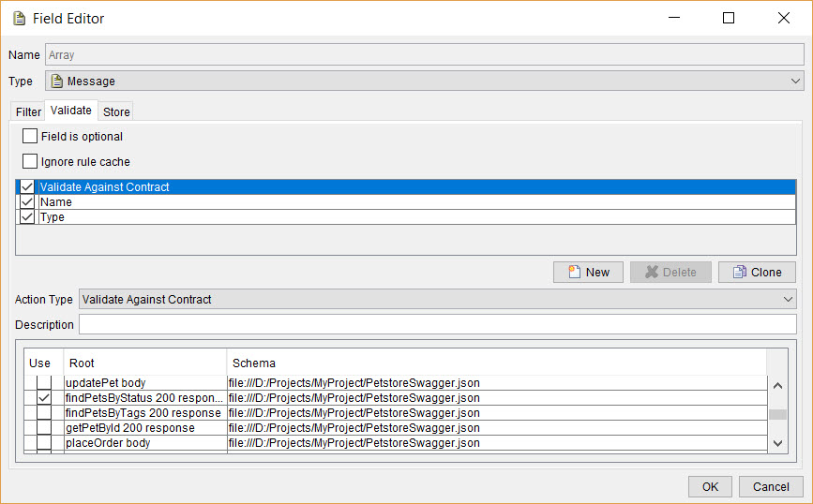Enable the Field is optional checkbox
The width and height of the screenshot is (813, 504).
(x=30, y=136)
